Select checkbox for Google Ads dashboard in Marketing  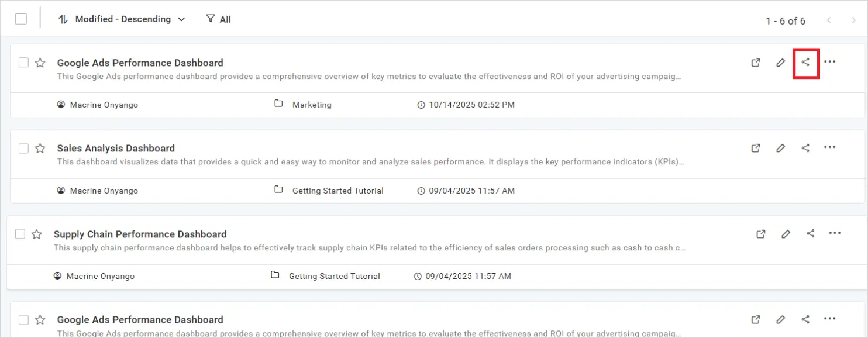coord(23,63)
